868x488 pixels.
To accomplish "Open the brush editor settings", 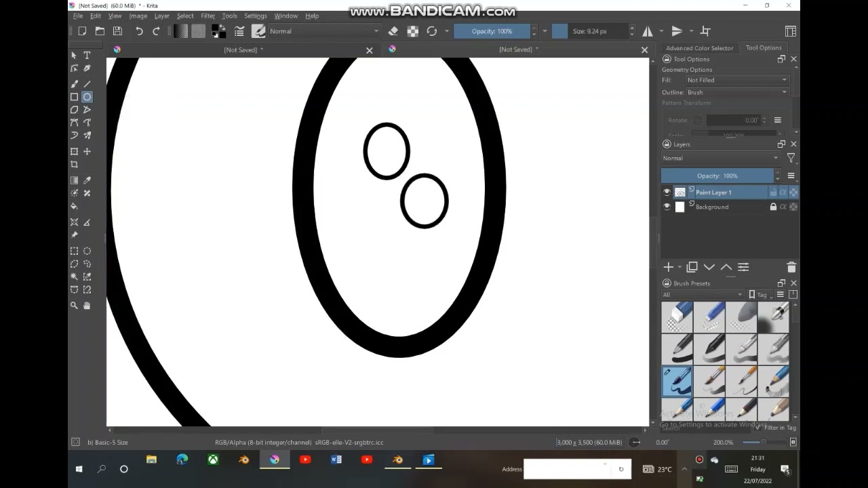I will click(x=239, y=31).
